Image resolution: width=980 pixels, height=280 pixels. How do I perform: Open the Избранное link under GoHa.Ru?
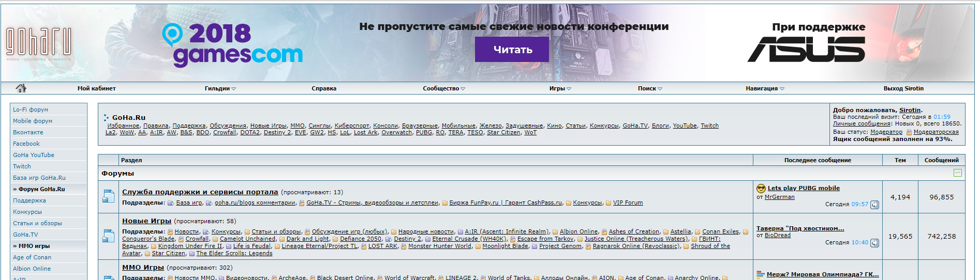tap(123, 126)
